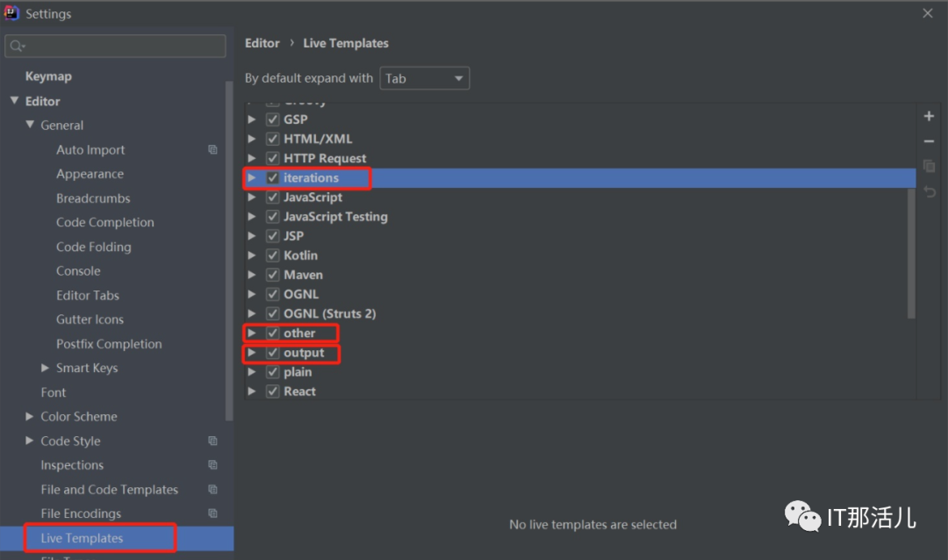
Task: Toggle the Kotlin template group checkbox
Action: click(x=273, y=255)
